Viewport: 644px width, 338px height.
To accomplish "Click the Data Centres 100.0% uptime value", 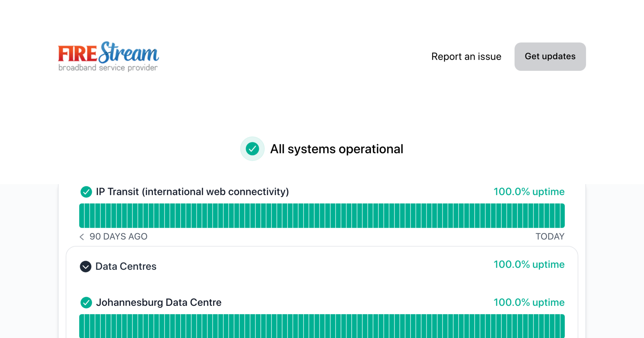I will pos(529,264).
